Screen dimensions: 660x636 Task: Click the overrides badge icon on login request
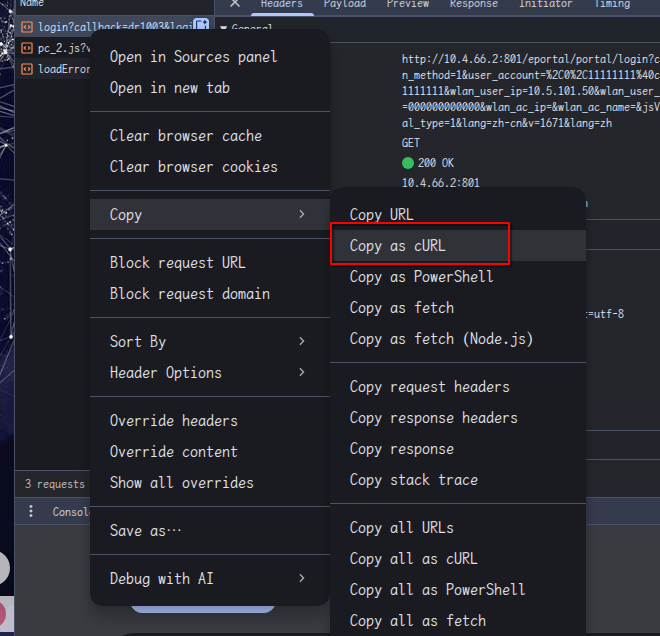click(201, 24)
